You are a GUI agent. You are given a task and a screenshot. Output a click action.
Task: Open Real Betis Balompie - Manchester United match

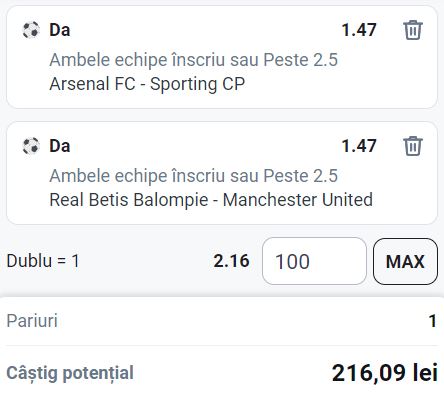tap(211, 200)
